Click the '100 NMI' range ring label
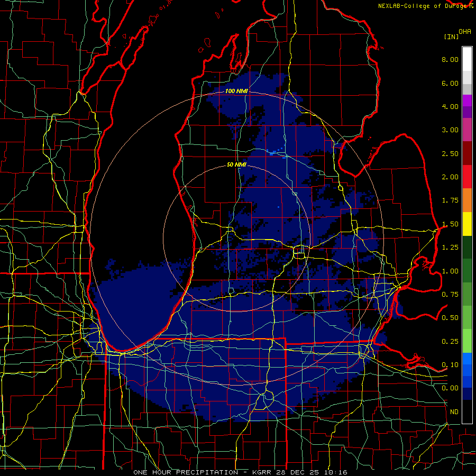 tap(236, 91)
